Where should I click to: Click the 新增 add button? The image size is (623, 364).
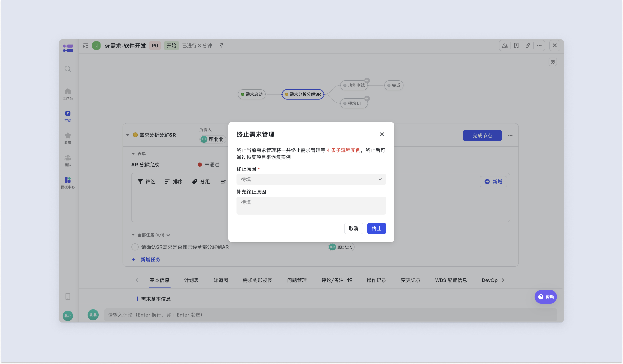494,182
